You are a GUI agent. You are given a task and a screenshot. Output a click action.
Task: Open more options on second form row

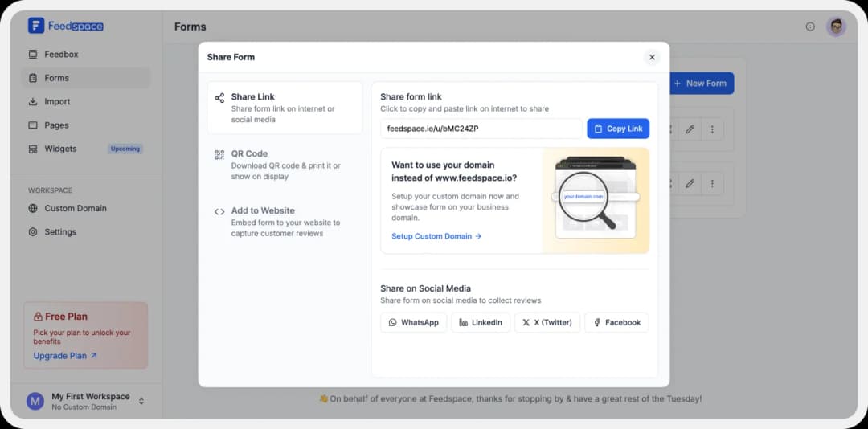point(712,183)
